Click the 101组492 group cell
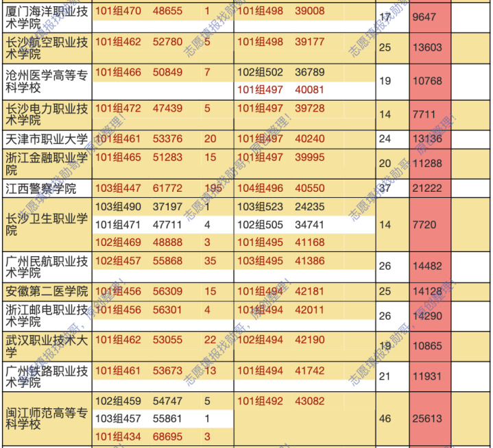The width and height of the screenshot is (493, 448). pos(260,401)
